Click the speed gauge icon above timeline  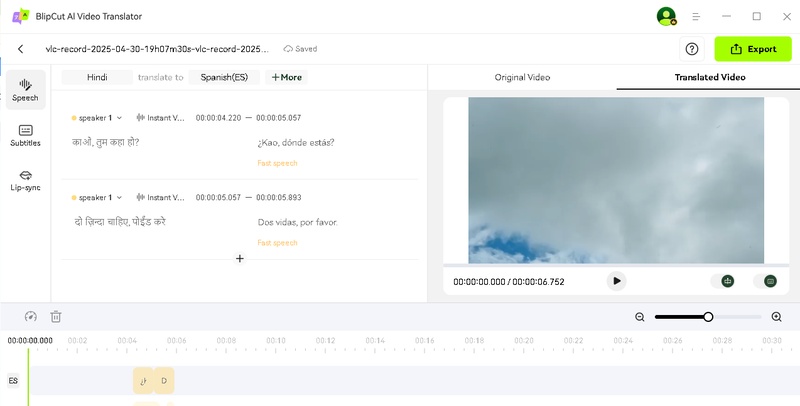point(30,317)
